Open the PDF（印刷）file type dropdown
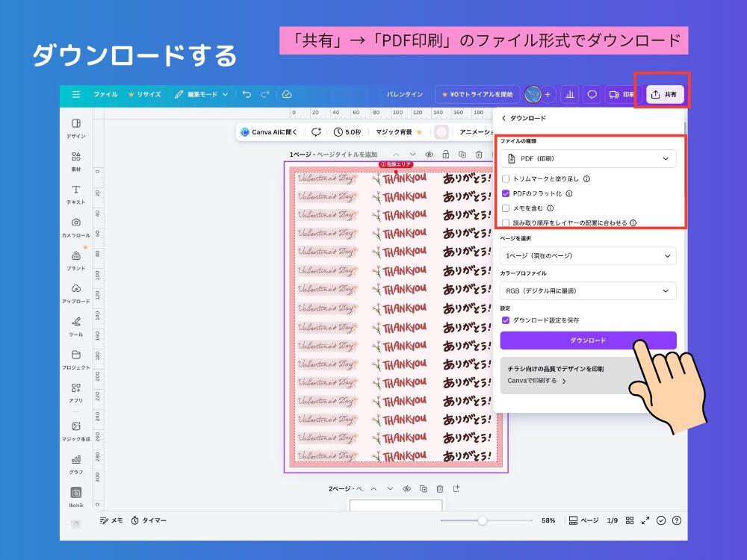The image size is (747, 560). coord(588,158)
